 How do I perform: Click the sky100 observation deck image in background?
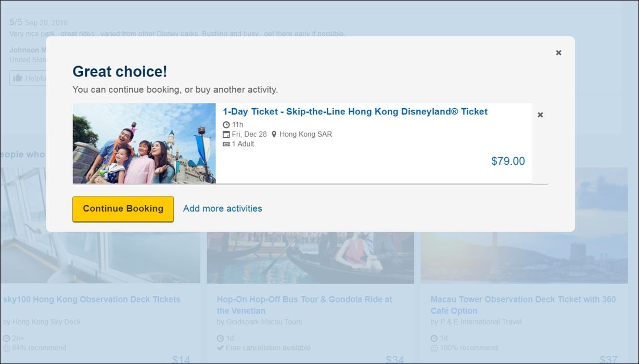point(100,257)
